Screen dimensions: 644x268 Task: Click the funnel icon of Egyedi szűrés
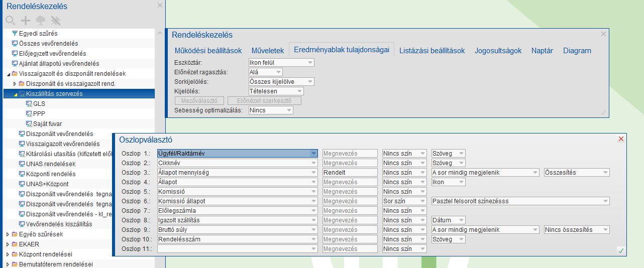[15, 34]
